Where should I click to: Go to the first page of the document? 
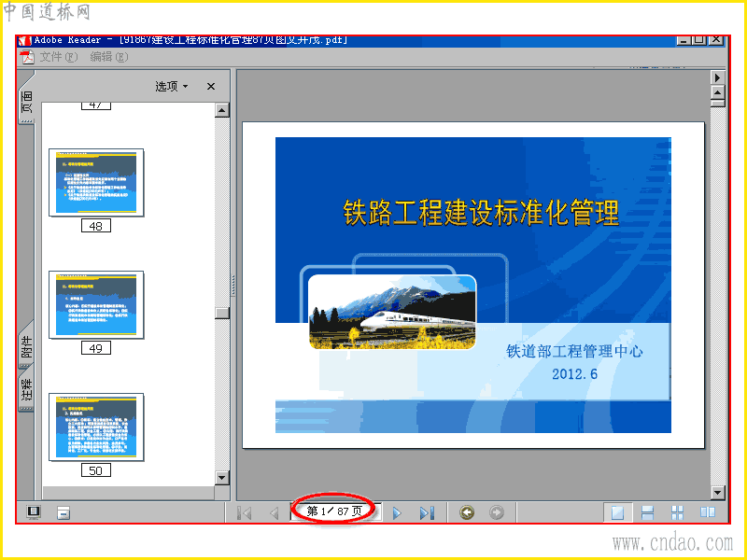245,512
